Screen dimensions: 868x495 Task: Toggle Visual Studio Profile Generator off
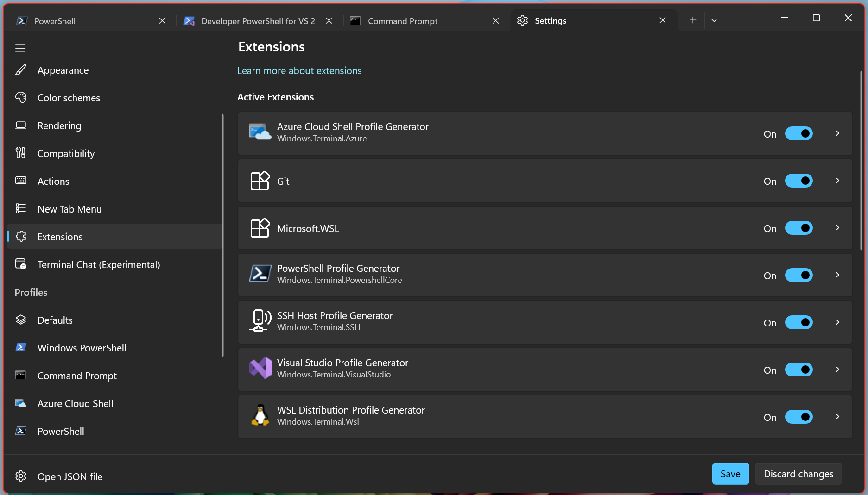click(x=798, y=370)
